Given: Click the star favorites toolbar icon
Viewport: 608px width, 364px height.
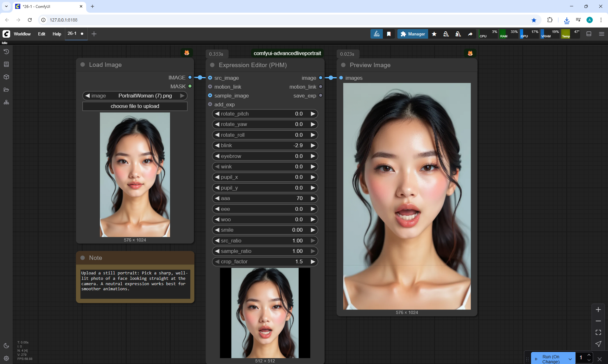Looking at the screenshot, I should [x=434, y=34].
